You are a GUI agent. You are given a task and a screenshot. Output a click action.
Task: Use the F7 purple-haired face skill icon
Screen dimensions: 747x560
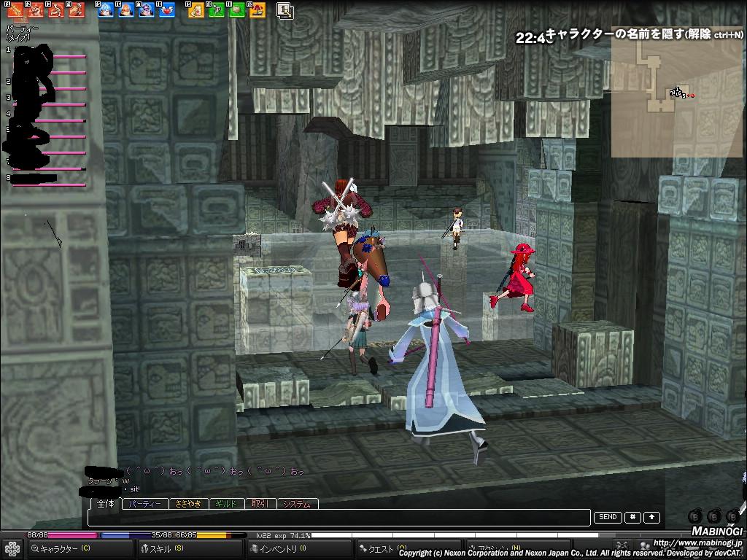[x=146, y=9]
